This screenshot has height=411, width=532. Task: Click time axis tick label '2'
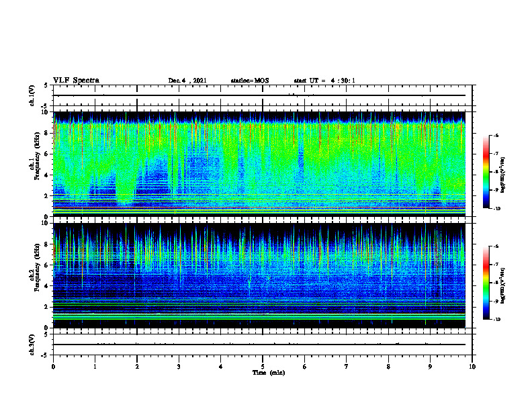pos(137,367)
